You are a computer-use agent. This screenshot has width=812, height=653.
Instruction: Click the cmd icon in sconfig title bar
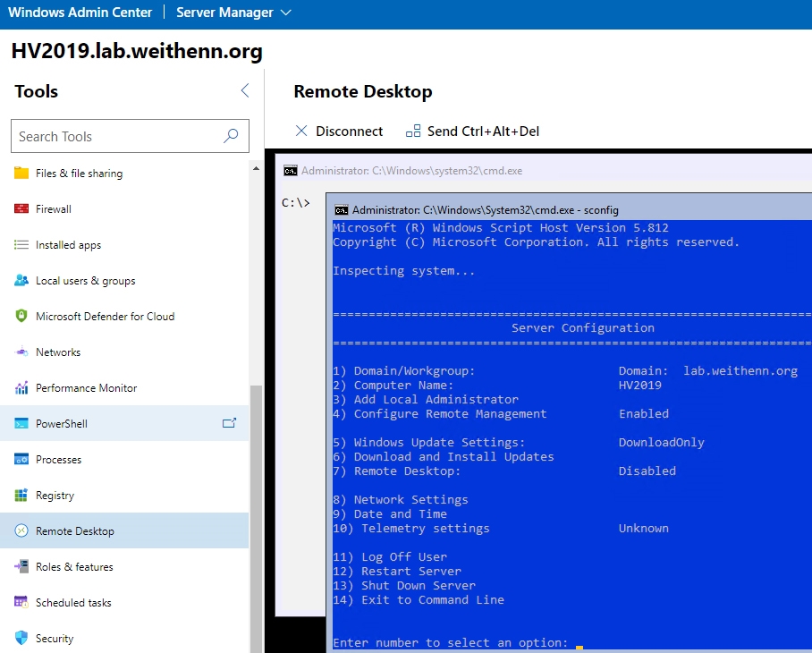[342, 209]
